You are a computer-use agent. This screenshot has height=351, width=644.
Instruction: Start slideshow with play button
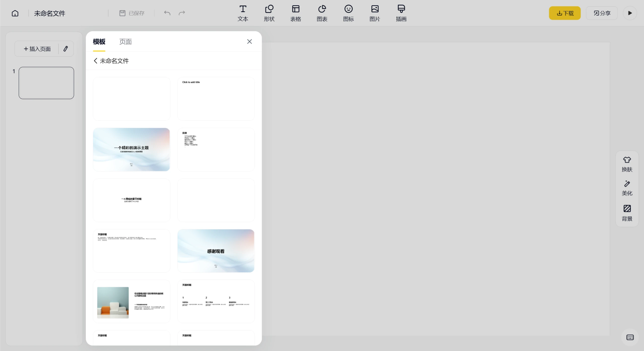[x=630, y=13]
